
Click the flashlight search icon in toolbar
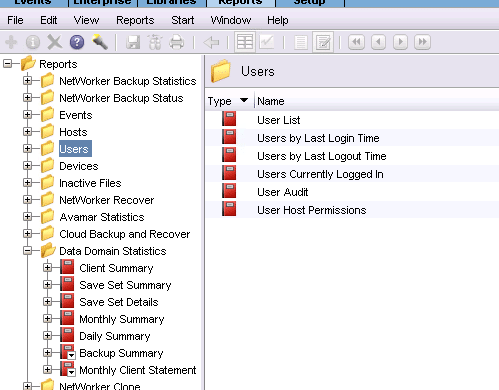tap(100, 42)
